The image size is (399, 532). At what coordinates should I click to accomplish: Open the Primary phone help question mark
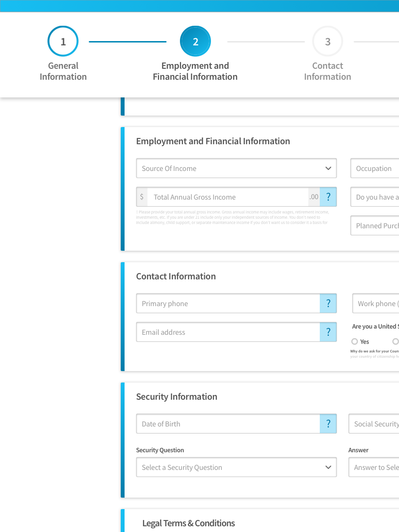tap(328, 303)
